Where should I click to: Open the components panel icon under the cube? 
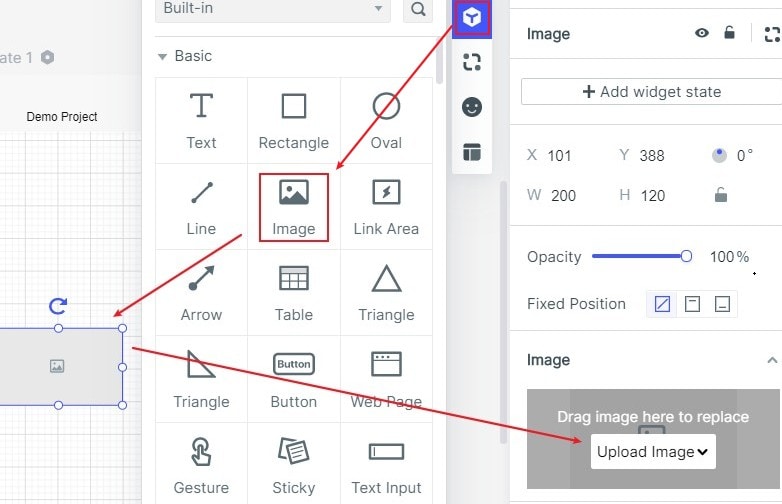pyautogui.click(x=472, y=62)
